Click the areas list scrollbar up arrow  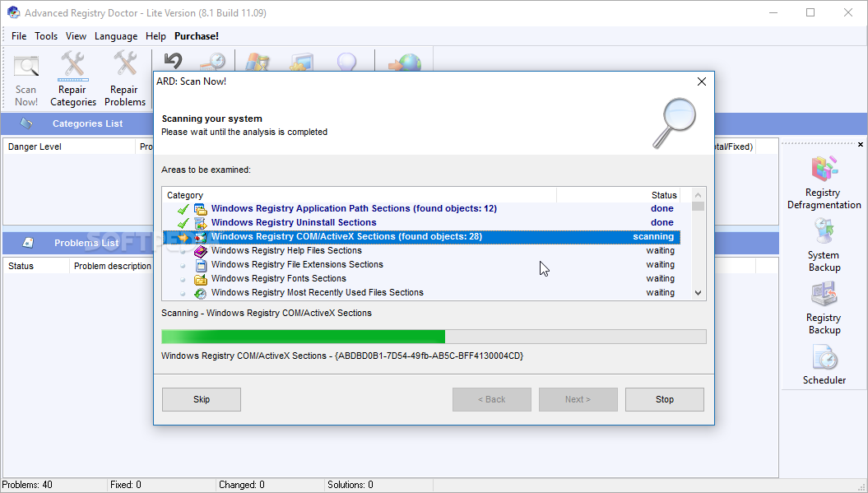point(698,195)
